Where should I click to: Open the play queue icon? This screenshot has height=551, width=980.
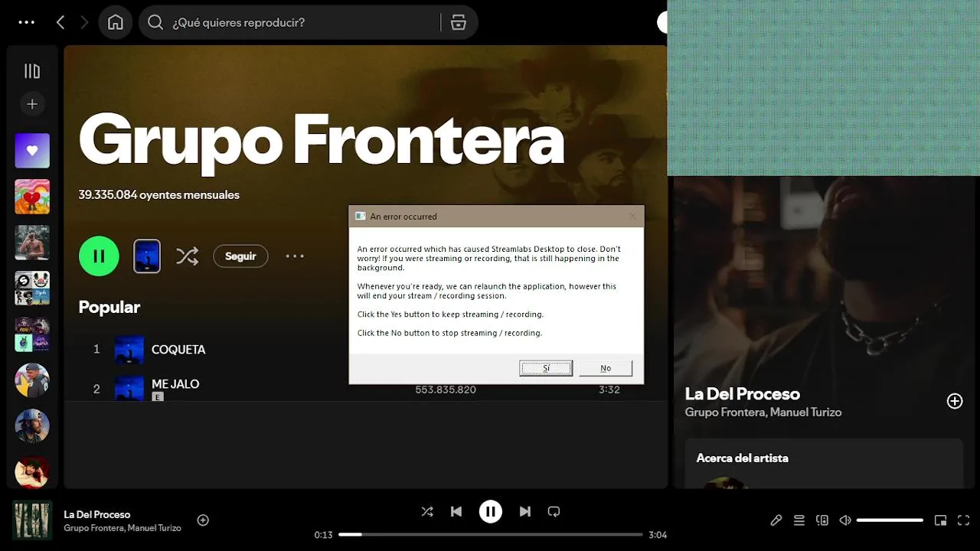pyautogui.click(x=799, y=520)
